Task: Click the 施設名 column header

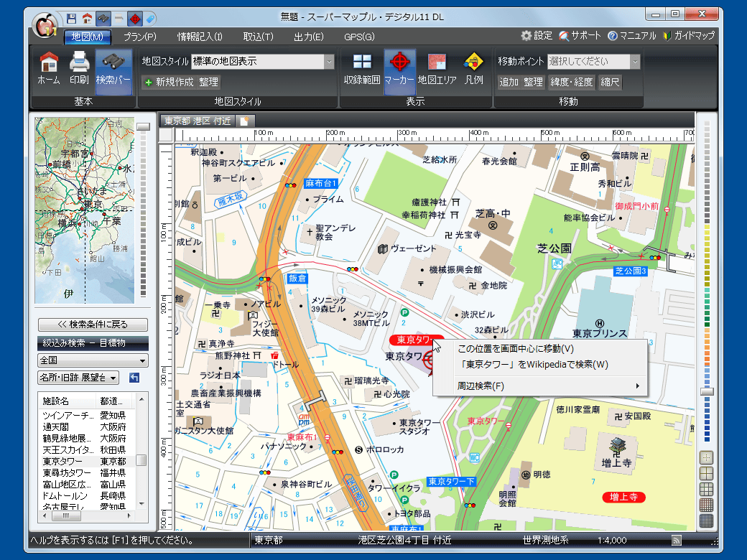Action: tap(68, 401)
